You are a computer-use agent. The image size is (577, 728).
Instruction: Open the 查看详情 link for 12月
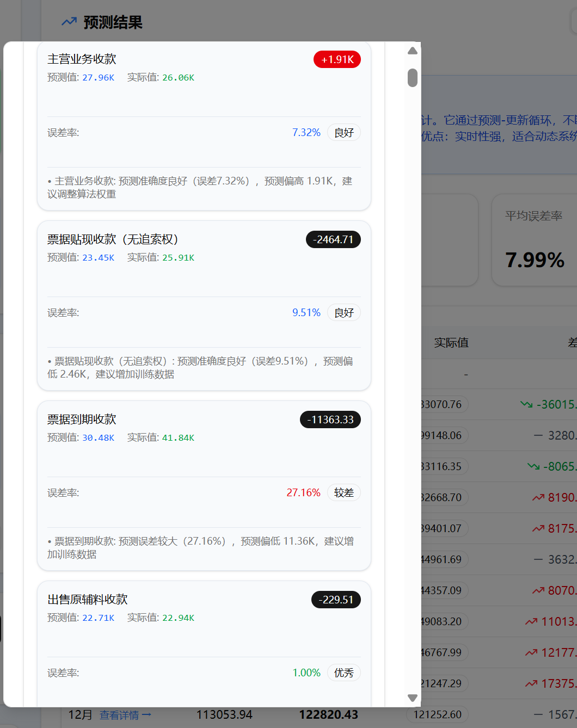(125, 715)
